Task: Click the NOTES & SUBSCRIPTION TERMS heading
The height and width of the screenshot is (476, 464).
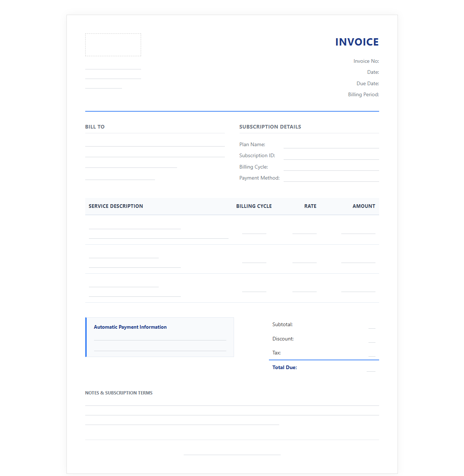Action: point(119,393)
